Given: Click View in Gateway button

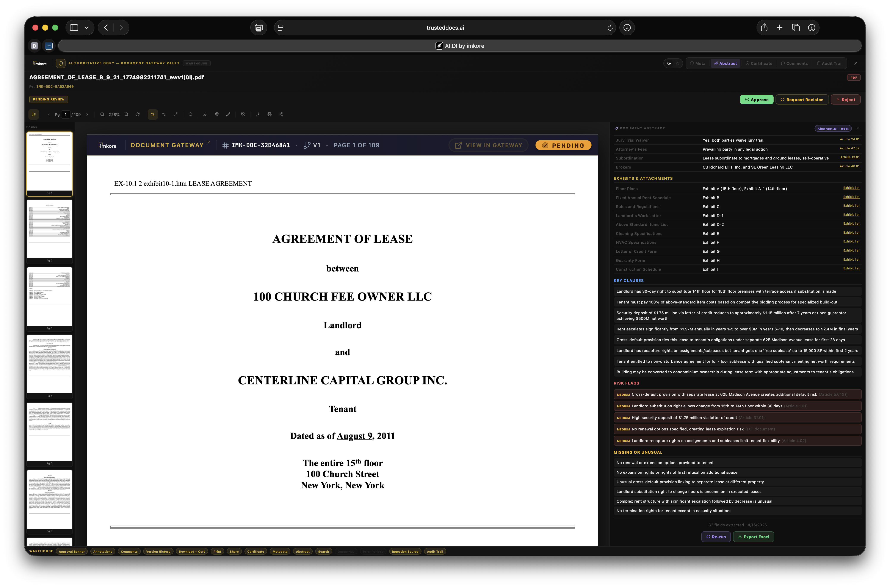Looking at the screenshot, I should pos(488,145).
